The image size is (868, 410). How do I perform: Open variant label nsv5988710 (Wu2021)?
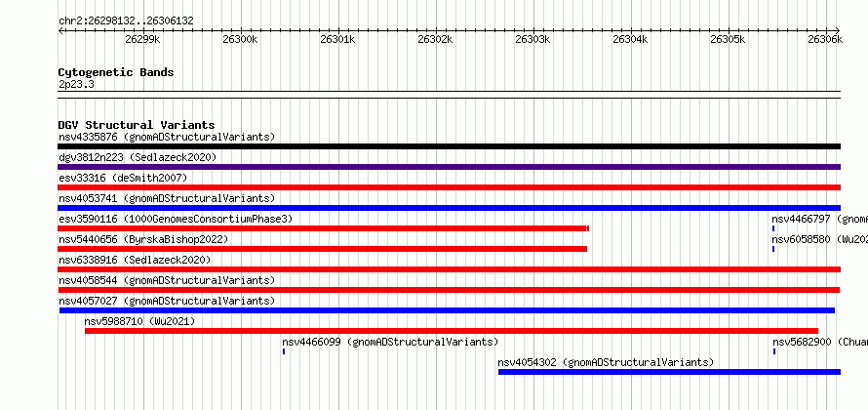point(140,321)
